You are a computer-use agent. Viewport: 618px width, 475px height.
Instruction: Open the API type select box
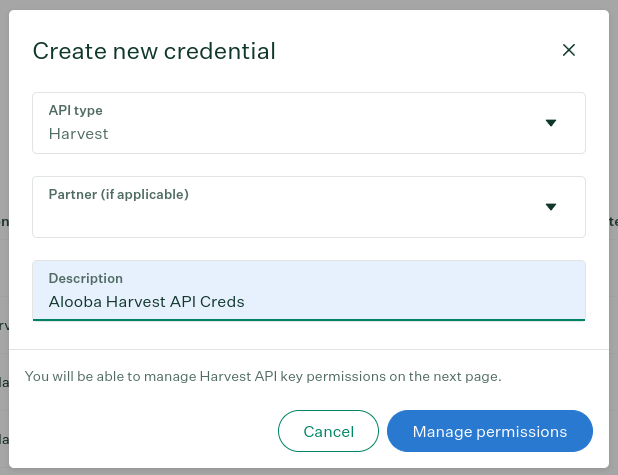(309, 123)
